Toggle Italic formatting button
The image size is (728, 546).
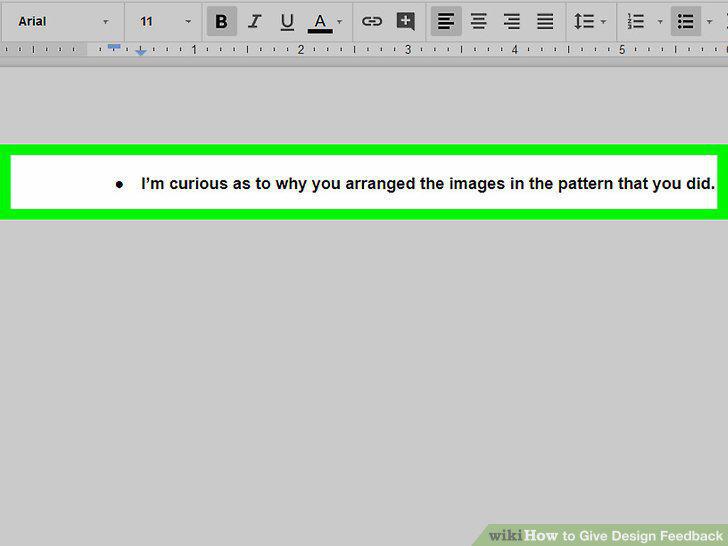coord(254,21)
